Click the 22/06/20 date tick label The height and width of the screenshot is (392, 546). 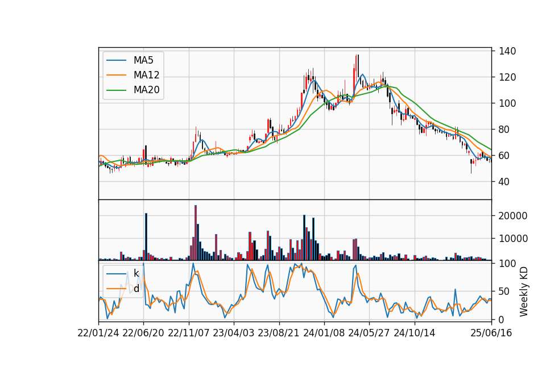coord(143,333)
